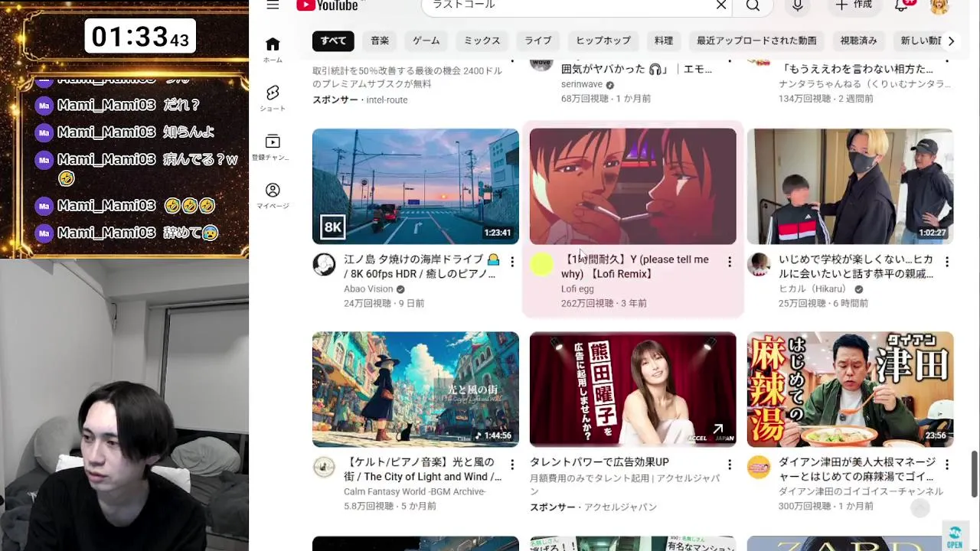
Task: Select the ヒップホップ filter chip
Action: 603,41
